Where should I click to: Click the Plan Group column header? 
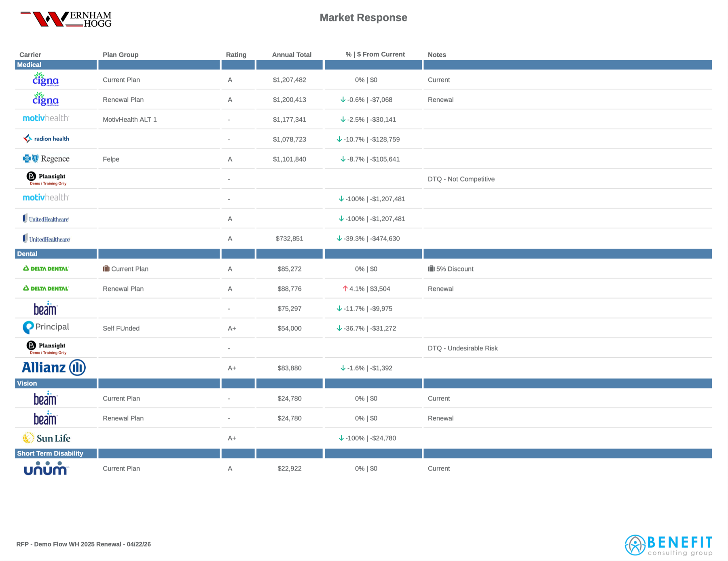coord(121,55)
